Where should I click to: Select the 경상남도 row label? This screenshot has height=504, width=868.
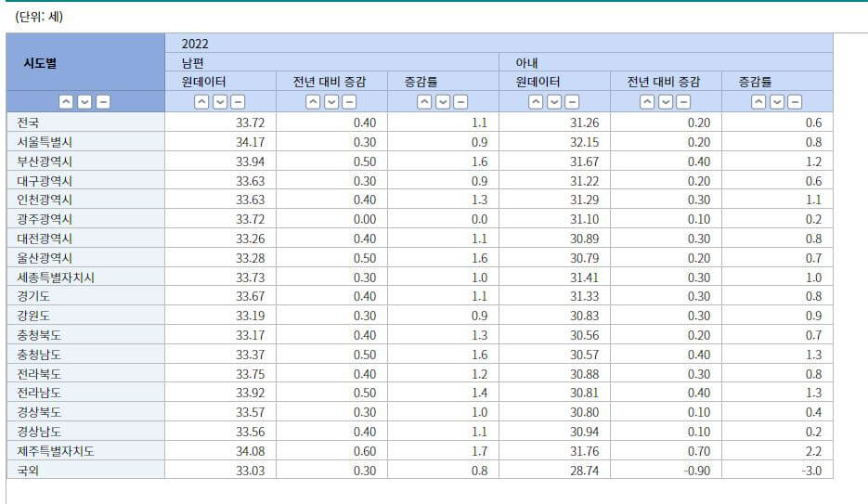(39, 431)
